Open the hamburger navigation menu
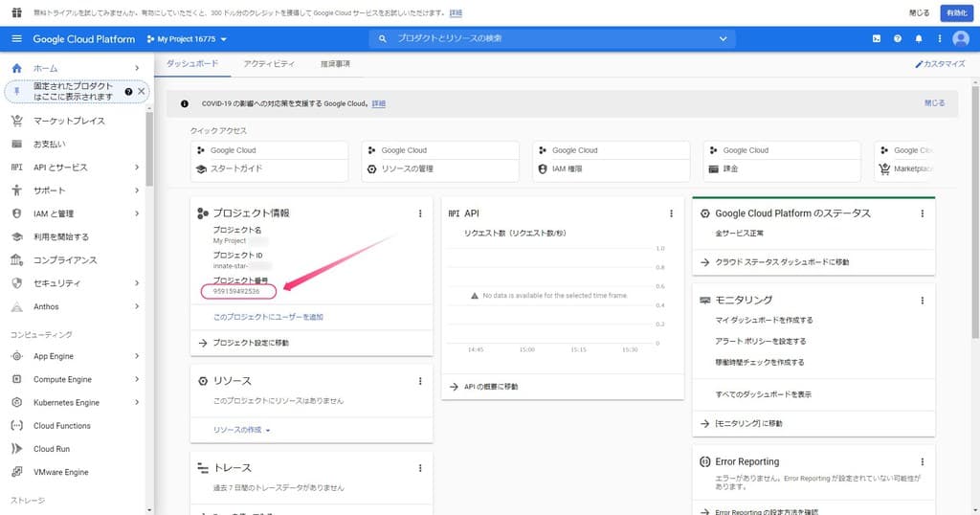 [16, 38]
